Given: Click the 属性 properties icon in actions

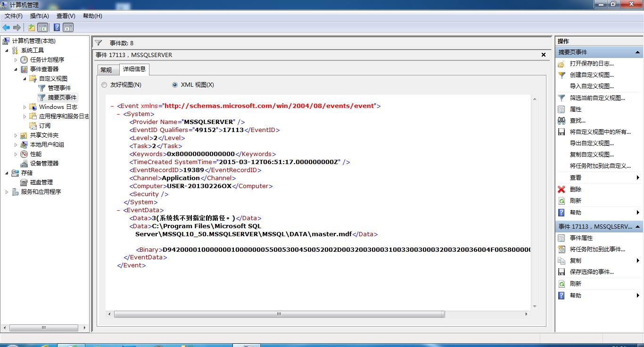Looking at the screenshot, I should [561, 109].
